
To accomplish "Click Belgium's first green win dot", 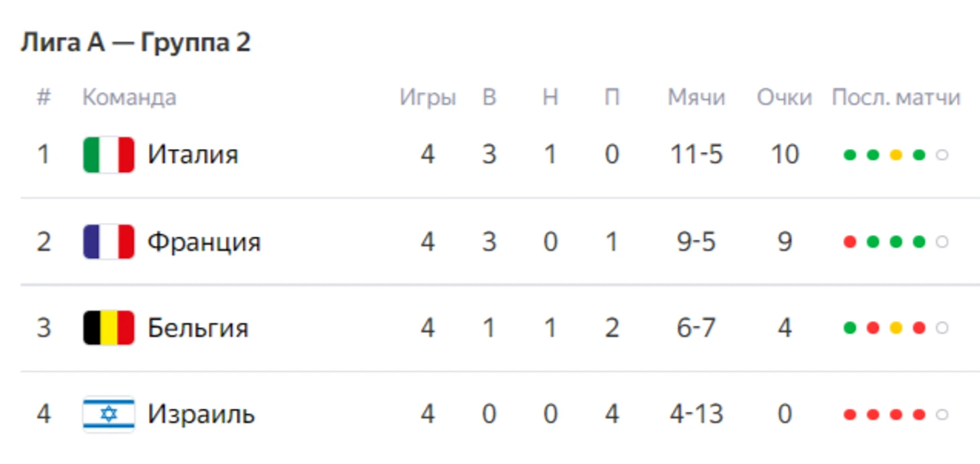I will tap(850, 328).
